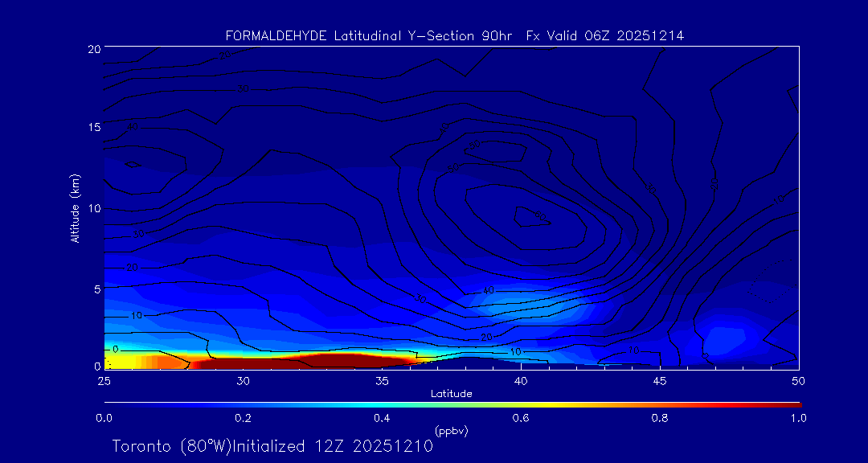
Task: Click the (ppbv) unit label
Action: click(451, 431)
